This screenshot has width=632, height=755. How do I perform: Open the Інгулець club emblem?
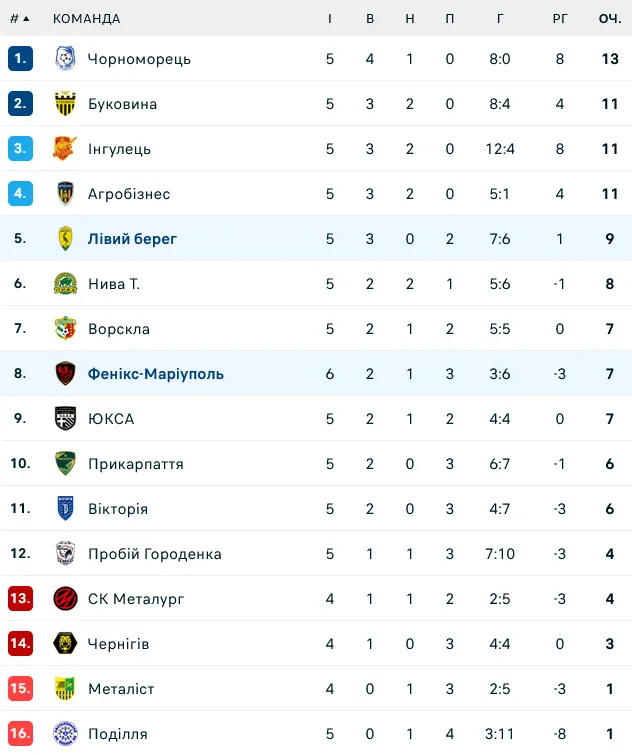[x=65, y=148]
